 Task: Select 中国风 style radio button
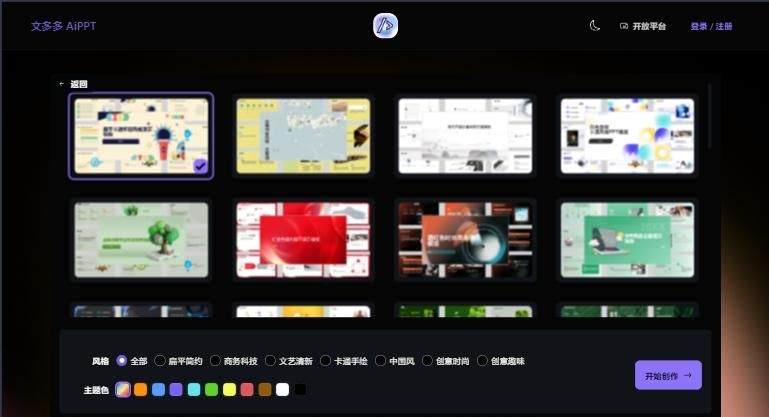(x=380, y=361)
